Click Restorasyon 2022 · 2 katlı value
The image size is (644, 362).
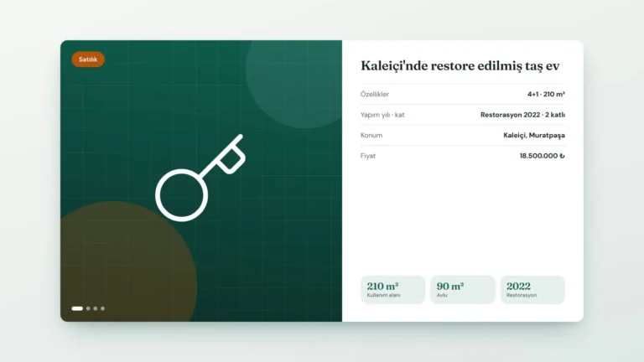(522, 115)
